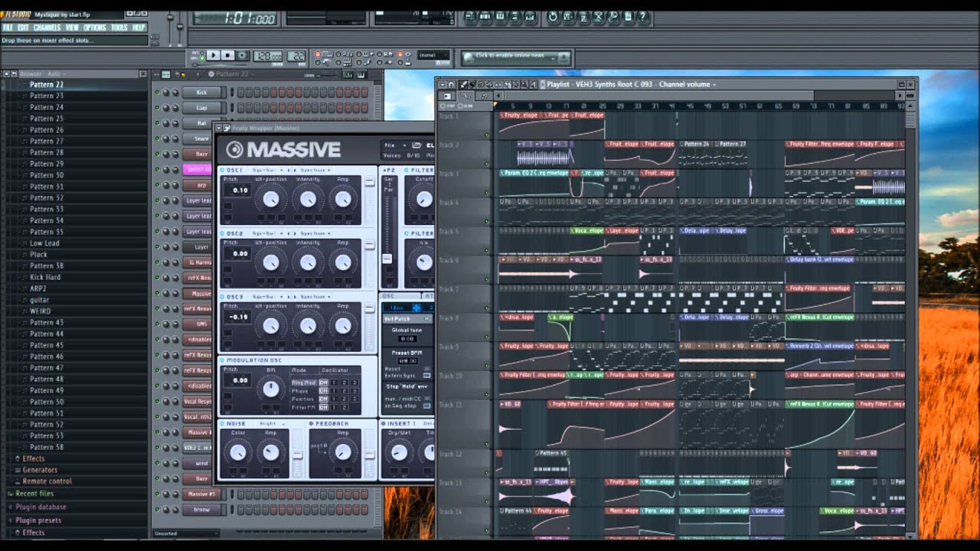Viewport: 980px width, 551px height.
Task: Click to enable online news panel
Action: point(517,57)
